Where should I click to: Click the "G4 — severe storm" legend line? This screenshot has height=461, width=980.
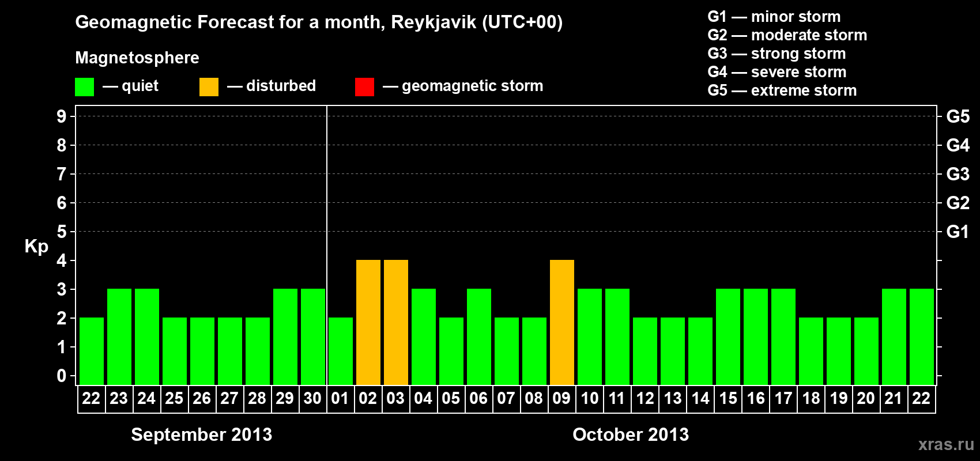click(x=777, y=72)
